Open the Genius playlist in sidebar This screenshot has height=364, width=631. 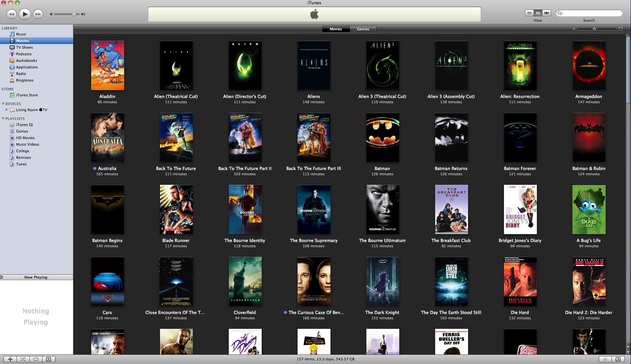point(37,131)
